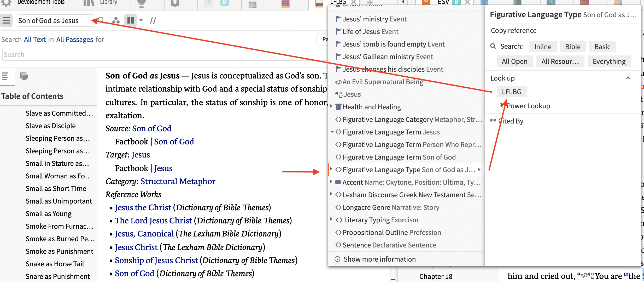Image resolution: width=644 pixels, height=282 pixels.
Task: Select Jesus' tomb is found empty Event
Action: (x=394, y=44)
